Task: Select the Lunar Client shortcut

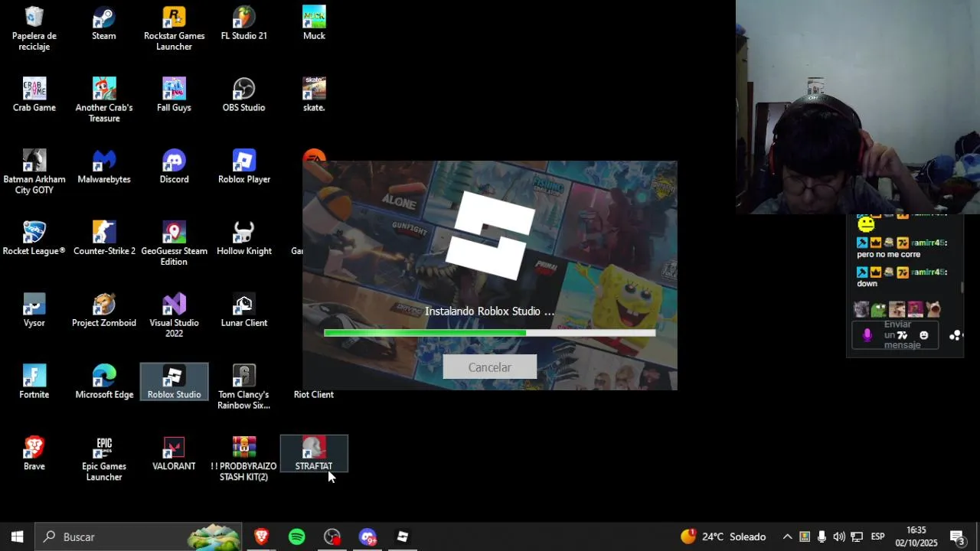Action: (243, 310)
